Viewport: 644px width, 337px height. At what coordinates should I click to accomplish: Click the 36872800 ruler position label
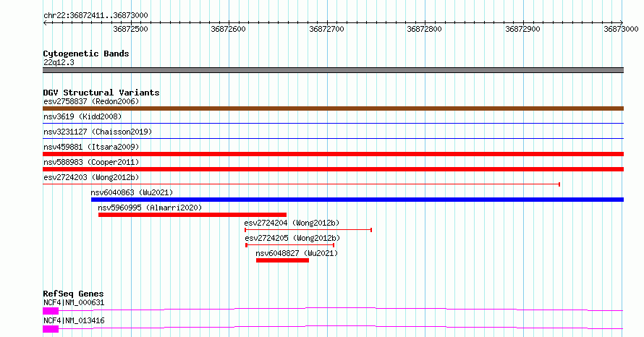(424, 29)
